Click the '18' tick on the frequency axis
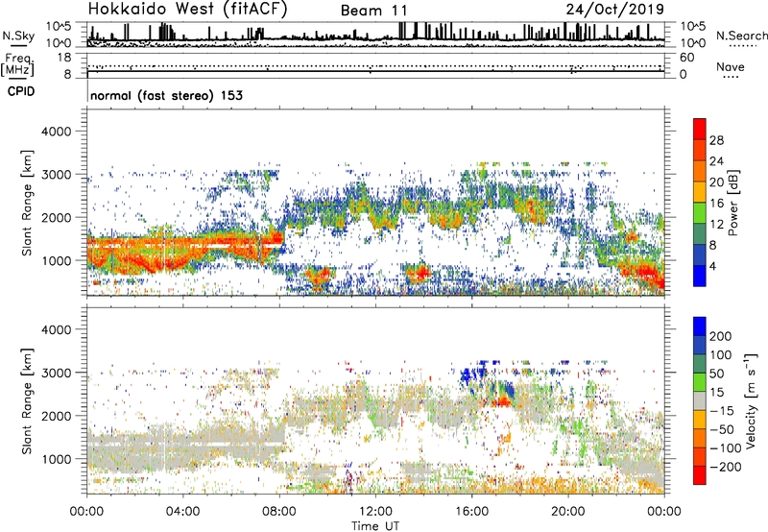The width and height of the screenshot is (768, 532). point(64,58)
